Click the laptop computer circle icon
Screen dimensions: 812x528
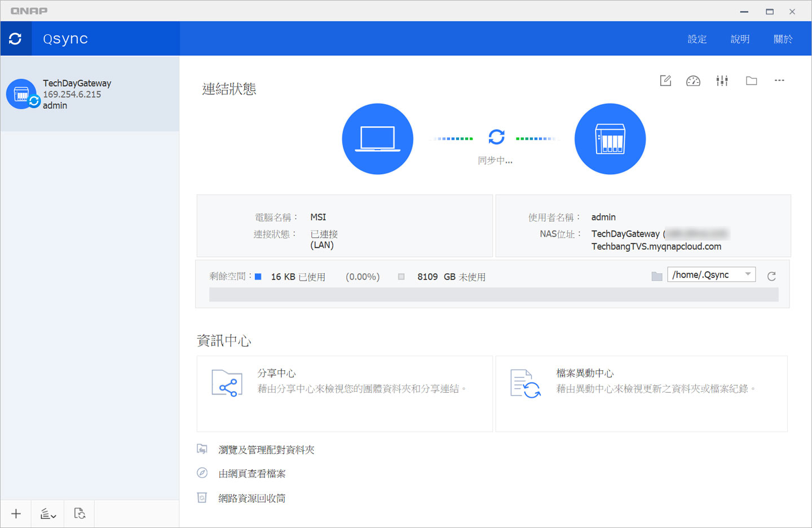point(377,139)
